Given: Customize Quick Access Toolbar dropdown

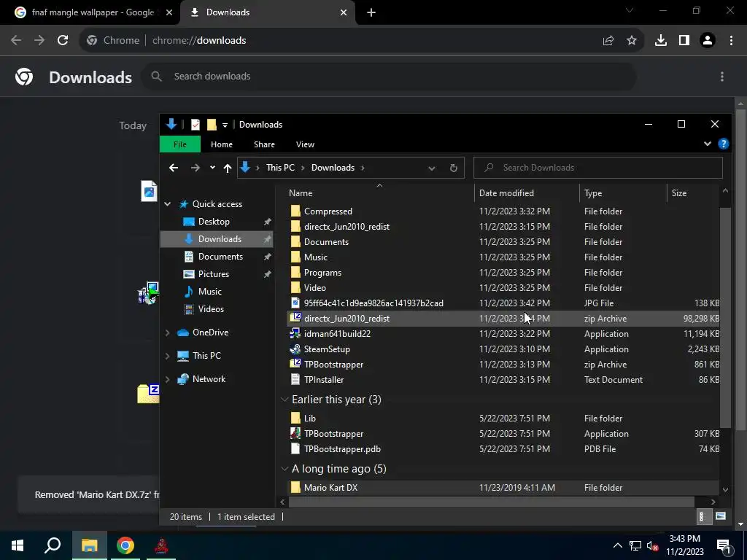Looking at the screenshot, I should 225,125.
